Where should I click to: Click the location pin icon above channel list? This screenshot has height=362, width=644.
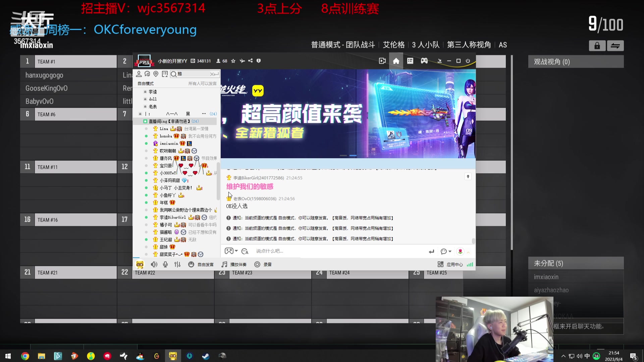click(x=156, y=74)
